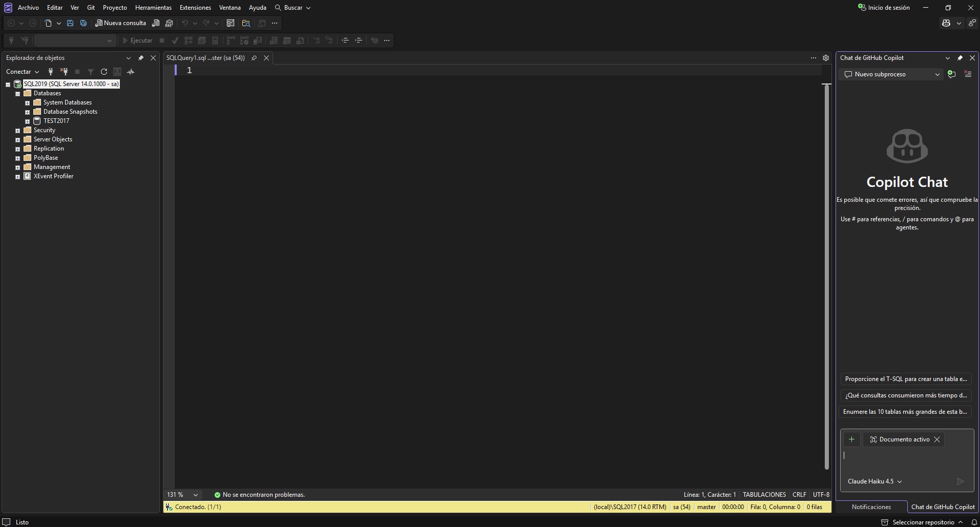980x527 pixels.
Task: Select the Management tree node
Action: [x=52, y=167]
